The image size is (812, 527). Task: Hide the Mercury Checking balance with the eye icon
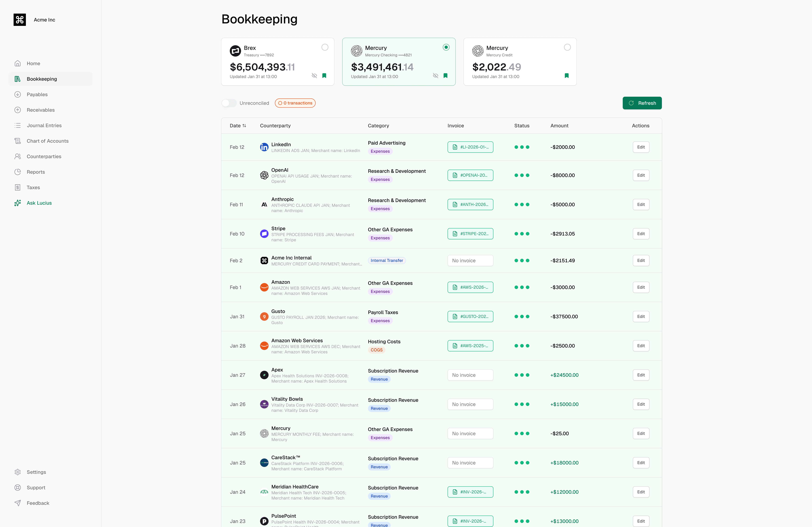pyautogui.click(x=435, y=76)
